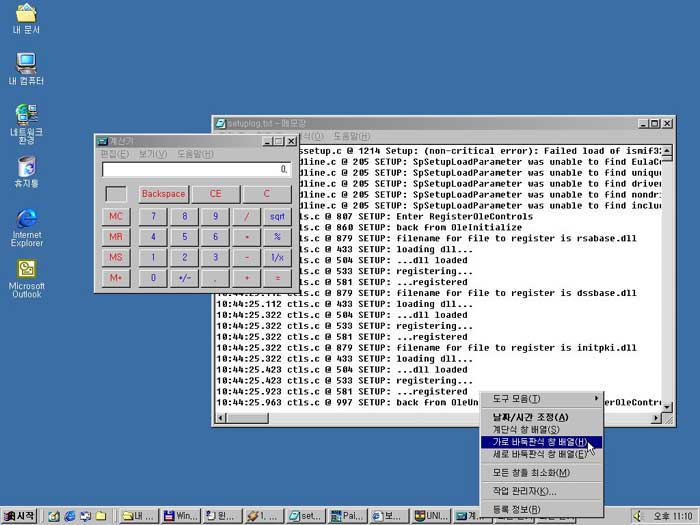
Task: Click the calculator +/- sign button
Action: [184, 278]
